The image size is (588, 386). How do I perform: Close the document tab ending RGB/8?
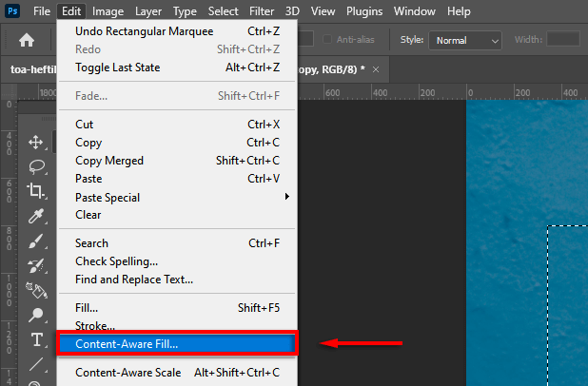[x=376, y=69]
